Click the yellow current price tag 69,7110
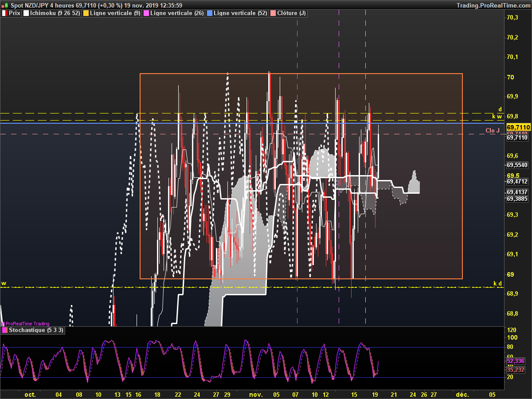 click(518, 127)
